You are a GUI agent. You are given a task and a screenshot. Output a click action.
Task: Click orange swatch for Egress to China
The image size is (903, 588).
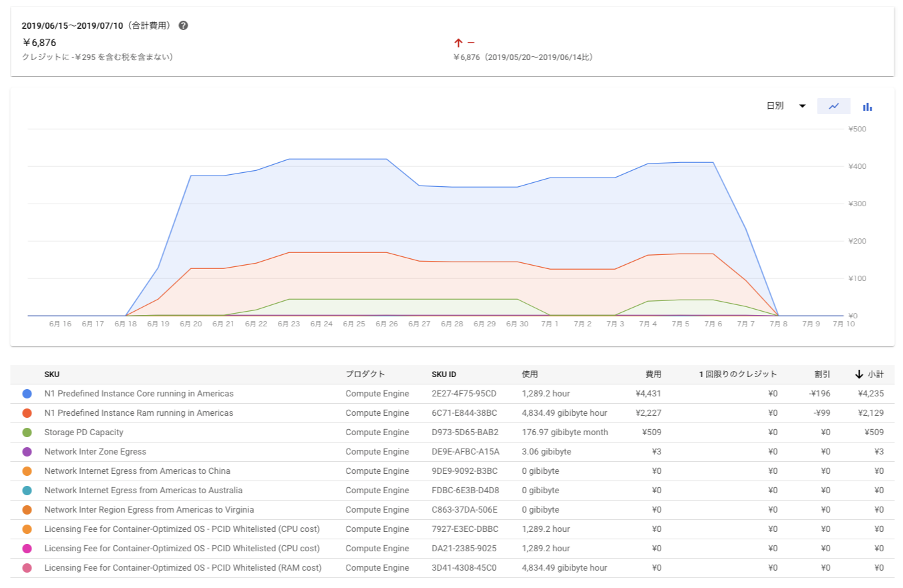point(27,471)
